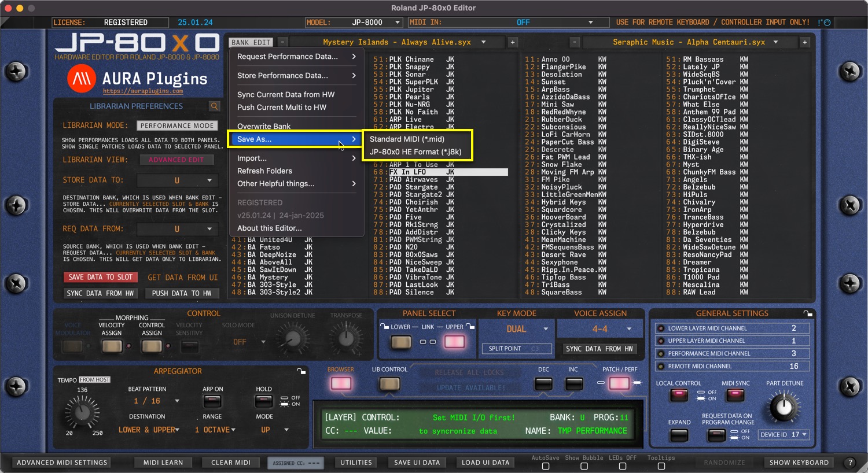Tick the Tooltips checkbox
868x473 pixels.
(x=661, y=466)
